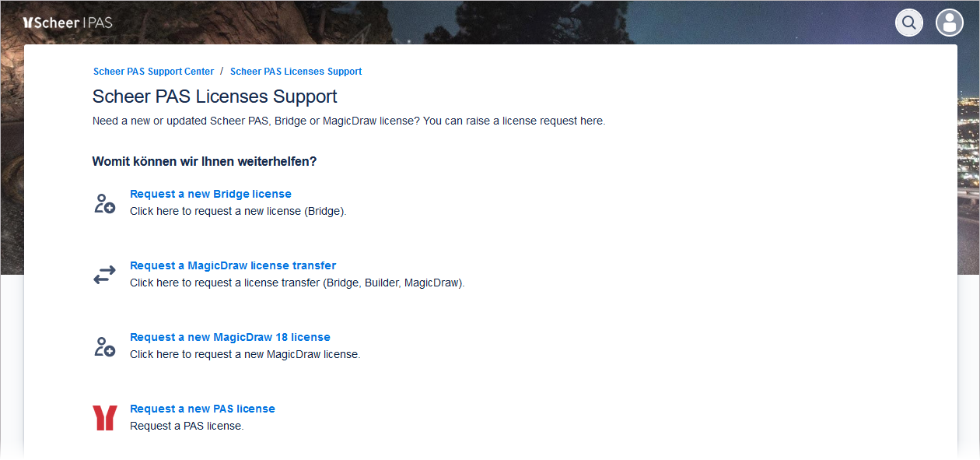Screen dimensions: 980x460
Task: Open the search magnifier icon
Action: [909, 23]
